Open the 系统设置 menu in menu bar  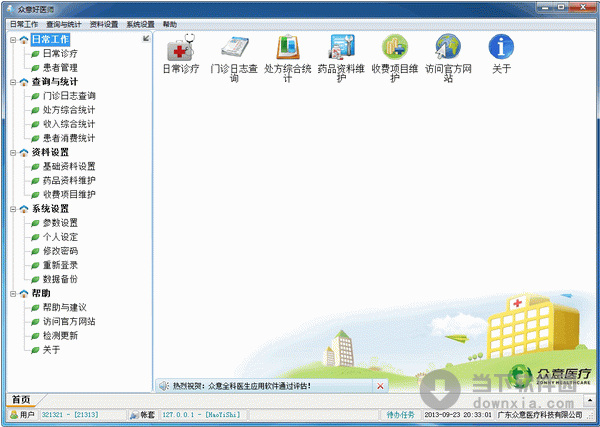(x=140, y=24)
